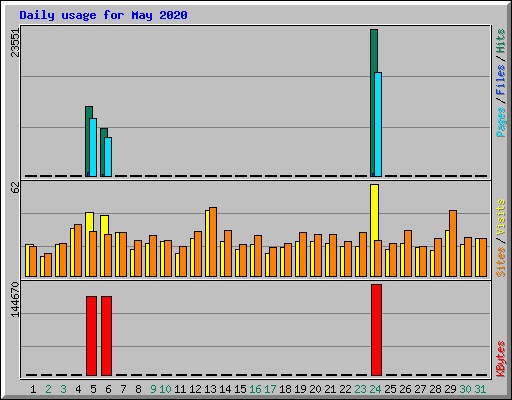This screenshot has height=400, width=512.
Task: Click the Visits legend label
Action: click(500, 217)
